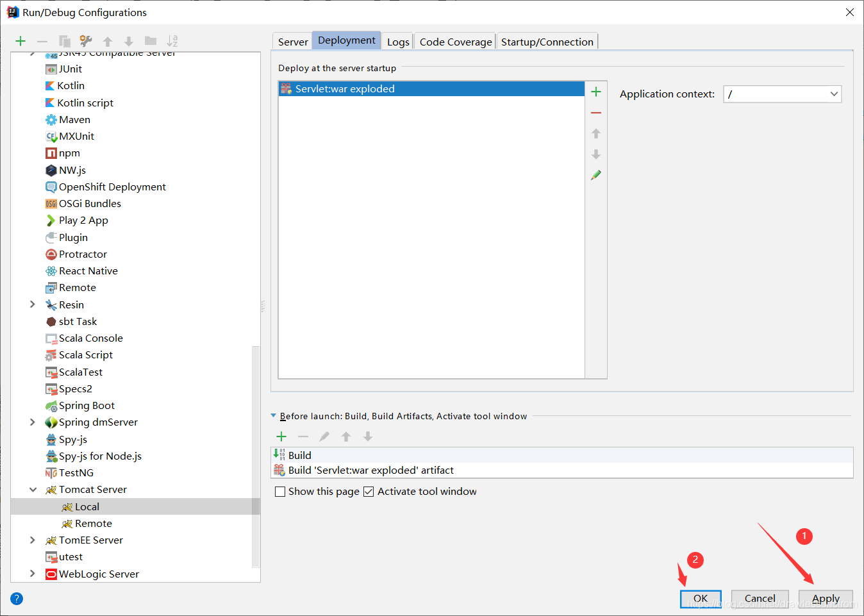Select Spy-js for Node.js in the tree
Viewport: 864px width, 616px height.
tap(100, 456)
